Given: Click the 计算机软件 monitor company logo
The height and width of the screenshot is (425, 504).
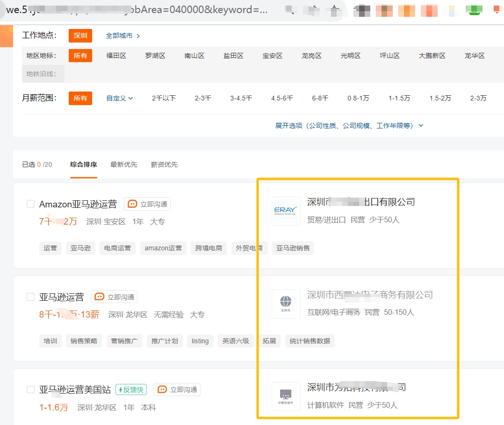Looking at the screenshot, I should pos(286,396).
